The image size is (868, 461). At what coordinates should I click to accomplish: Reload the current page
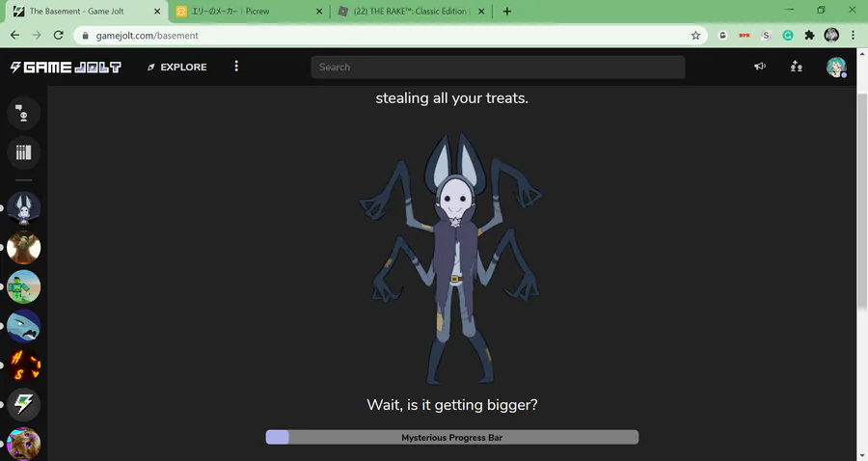[58, 36]
